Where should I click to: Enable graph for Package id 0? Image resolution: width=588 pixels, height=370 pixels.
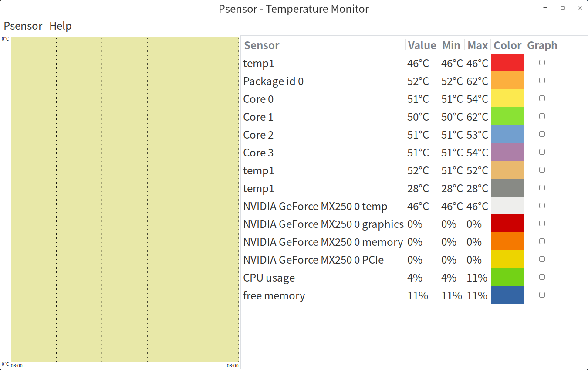tap(542, 81)
